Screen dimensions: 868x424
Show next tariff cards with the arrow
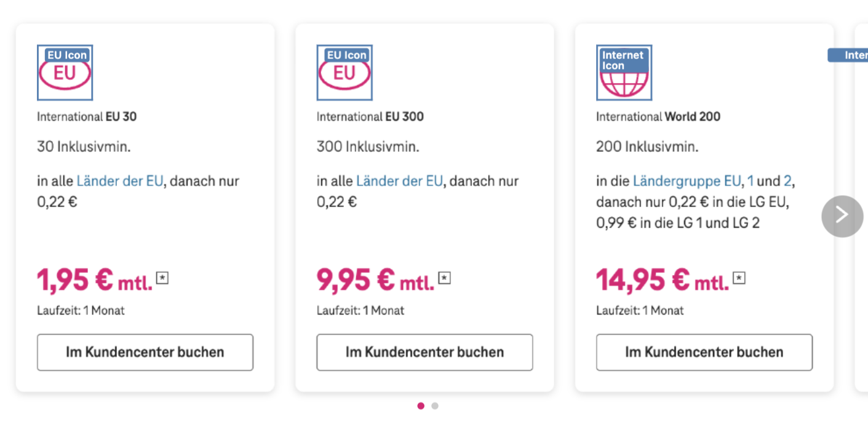point(842,216)
